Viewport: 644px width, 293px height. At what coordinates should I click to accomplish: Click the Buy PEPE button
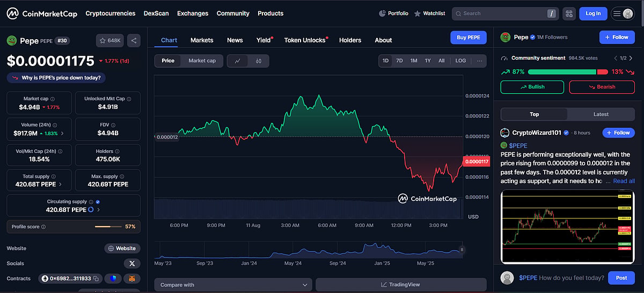(469, 38)
